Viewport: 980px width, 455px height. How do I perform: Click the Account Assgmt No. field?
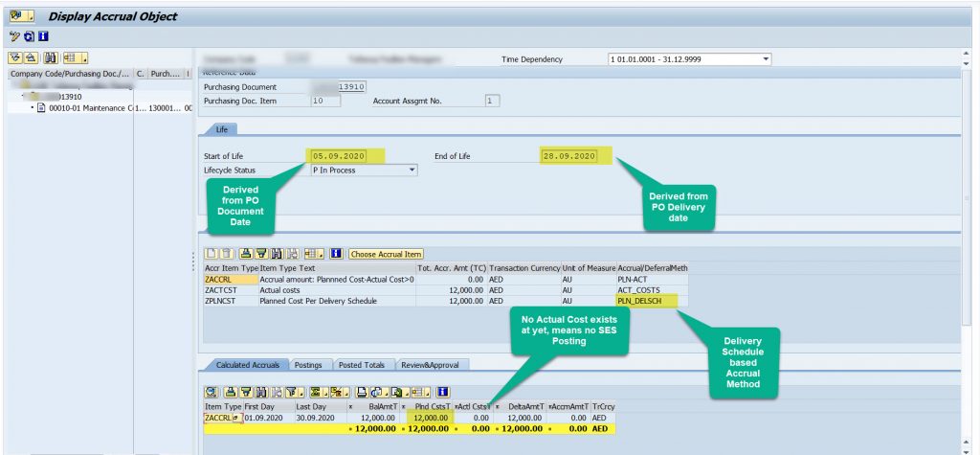[492, 101]
